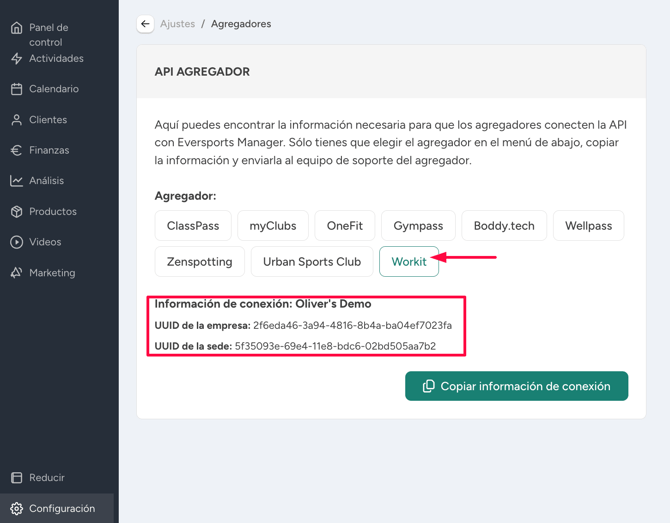The image size is (670, 523).
Task: Click the Finanzas euro icon
Action: [x=16, y=151]
